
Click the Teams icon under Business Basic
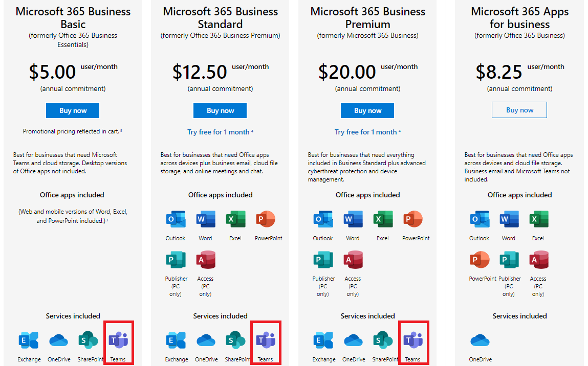118,340
